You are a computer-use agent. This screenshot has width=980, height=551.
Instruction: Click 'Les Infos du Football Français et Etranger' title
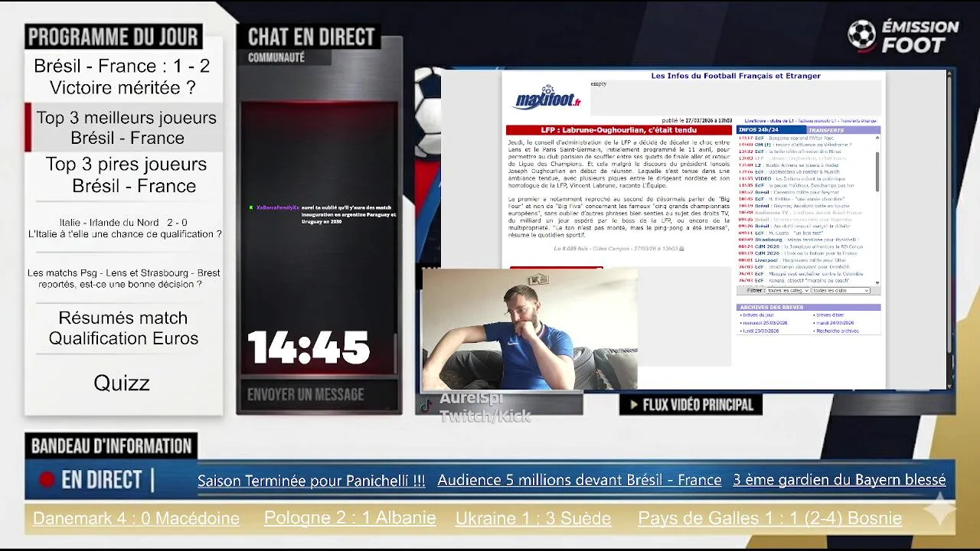pos(735,76)
